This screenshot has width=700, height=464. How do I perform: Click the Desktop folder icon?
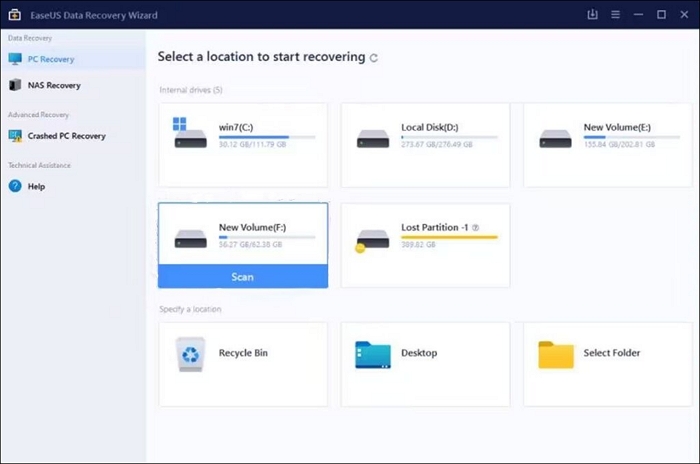(373, 355)
